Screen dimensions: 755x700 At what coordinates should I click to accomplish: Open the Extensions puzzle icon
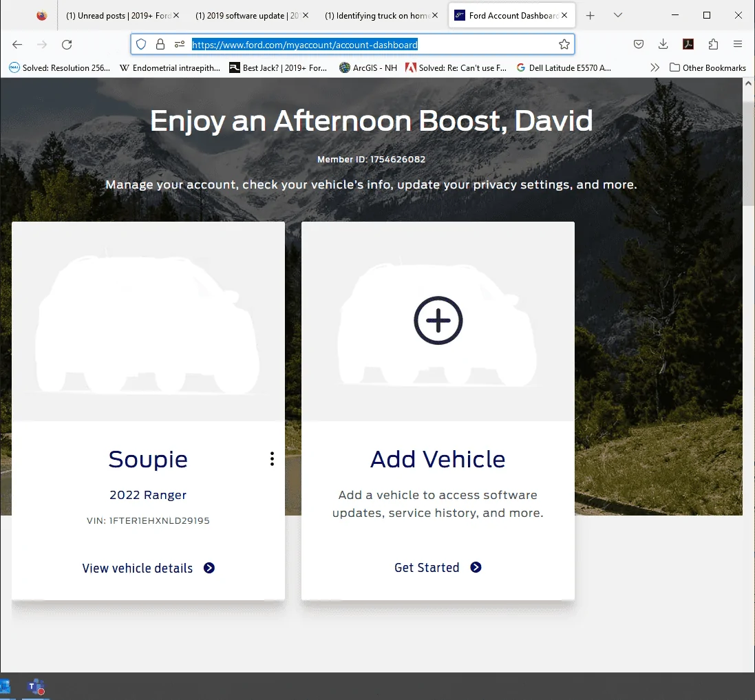(713, 44)
